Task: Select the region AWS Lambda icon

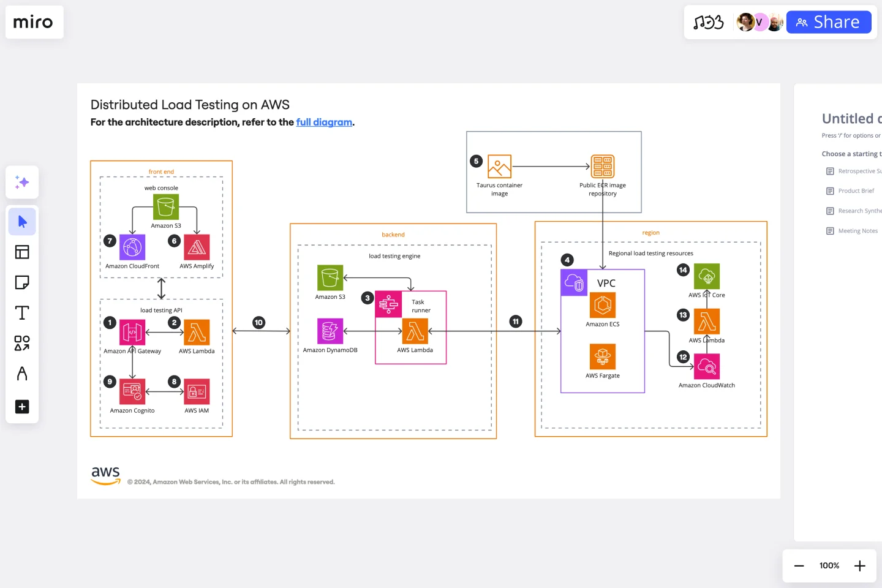Action: [707, 322]
